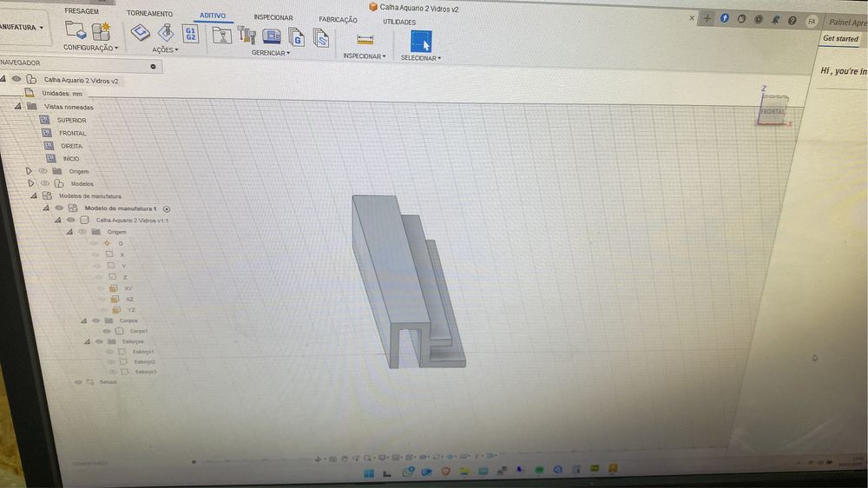Toggle visibility eye of top-level Origem folder
Image resolution: width=868 pixels, height=488 pixels.
(x=43, y=171)
